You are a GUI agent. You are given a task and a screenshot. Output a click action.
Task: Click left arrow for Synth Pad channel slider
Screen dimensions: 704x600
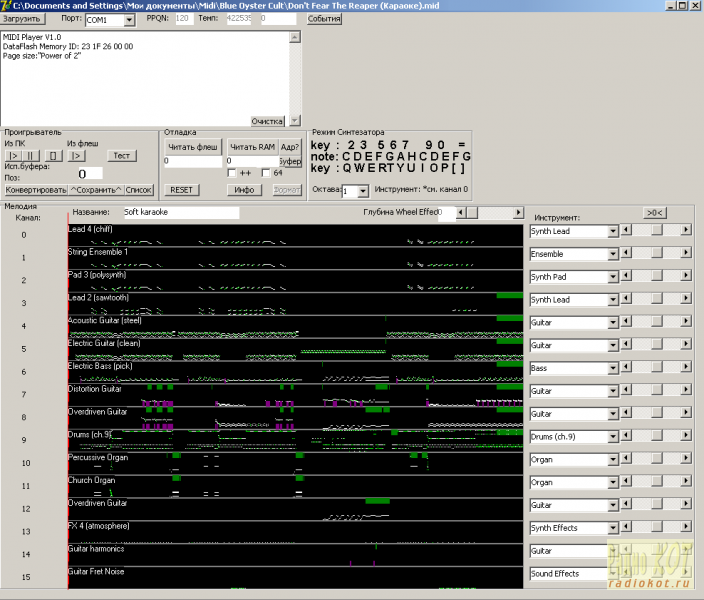[626, 276]
